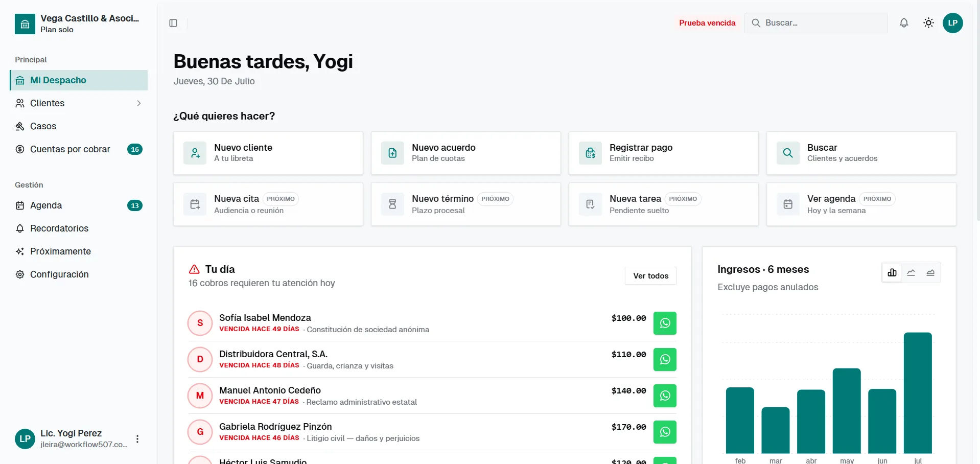
Task: Open Buscar clientes y acuerdos card
Action: [x=861, y=153]
